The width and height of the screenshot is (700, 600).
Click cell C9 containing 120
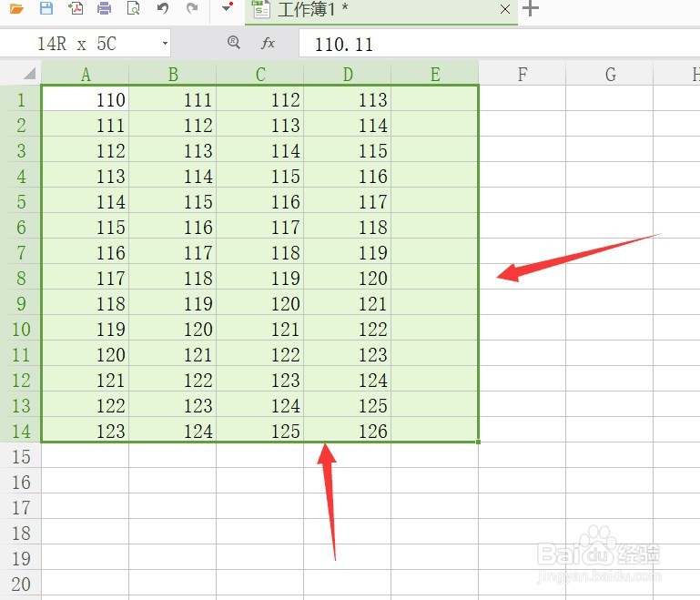(260, 301)
